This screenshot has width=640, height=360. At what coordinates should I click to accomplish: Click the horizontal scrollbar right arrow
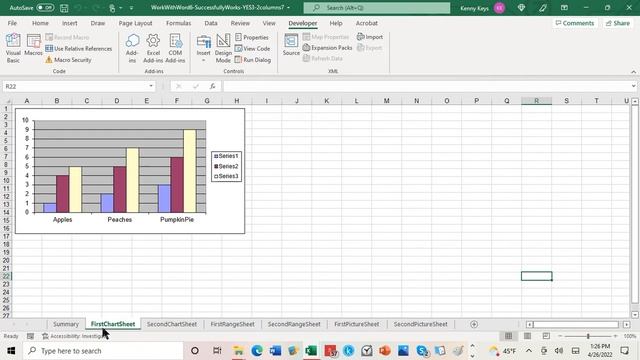pyautogui.click(x=627, y=324)
